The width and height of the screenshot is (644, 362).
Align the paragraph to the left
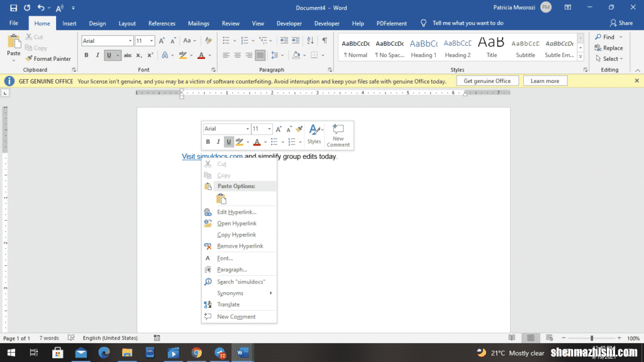[226, 55]
